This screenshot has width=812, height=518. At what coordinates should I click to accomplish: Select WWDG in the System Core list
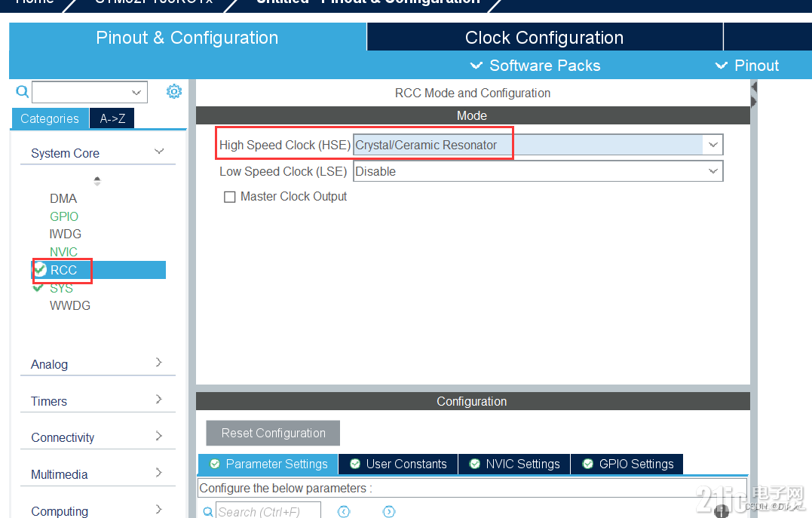pyautogui.click(x=70, y=305)
